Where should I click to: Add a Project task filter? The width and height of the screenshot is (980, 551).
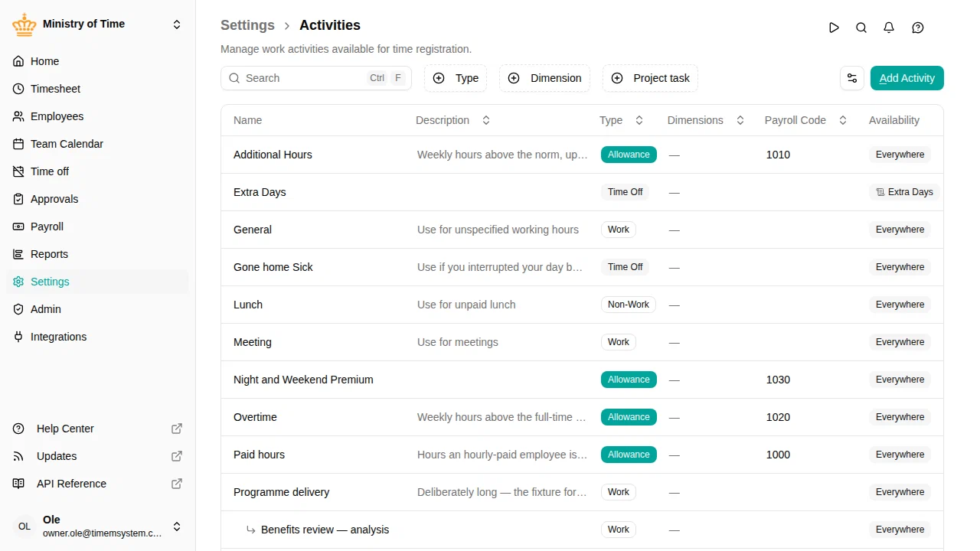[650, 78]
